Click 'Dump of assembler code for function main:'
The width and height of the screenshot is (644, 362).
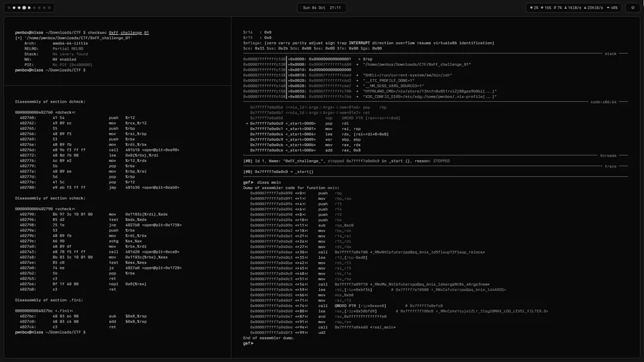tap(291, 188)
